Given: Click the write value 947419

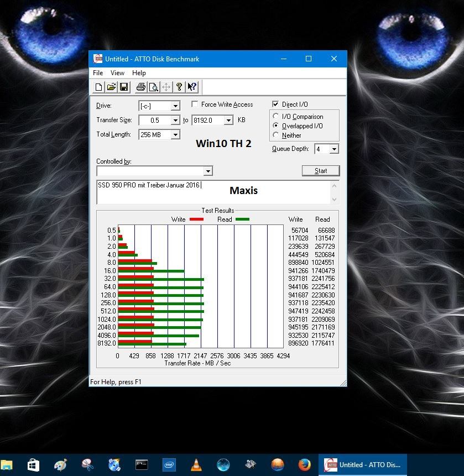Looking at the screenshot, I should click(x=298, y=311).
